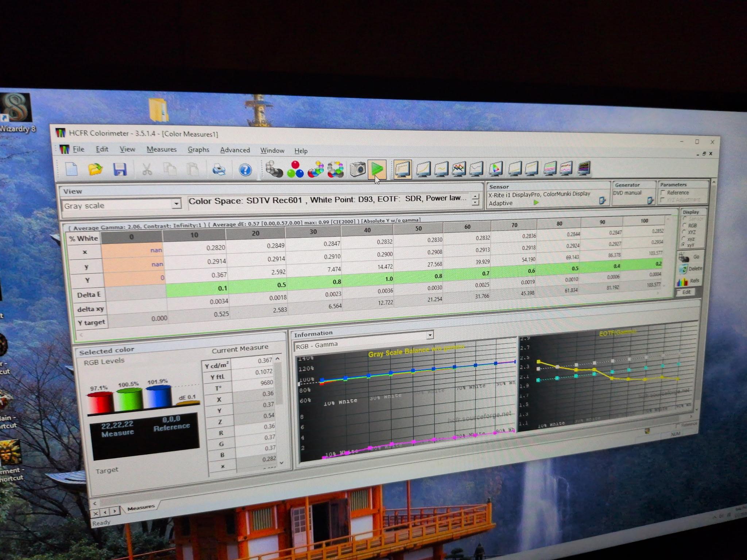Click the mixed gray and color spheres icon
747x560 pixels.
[316, 170]
